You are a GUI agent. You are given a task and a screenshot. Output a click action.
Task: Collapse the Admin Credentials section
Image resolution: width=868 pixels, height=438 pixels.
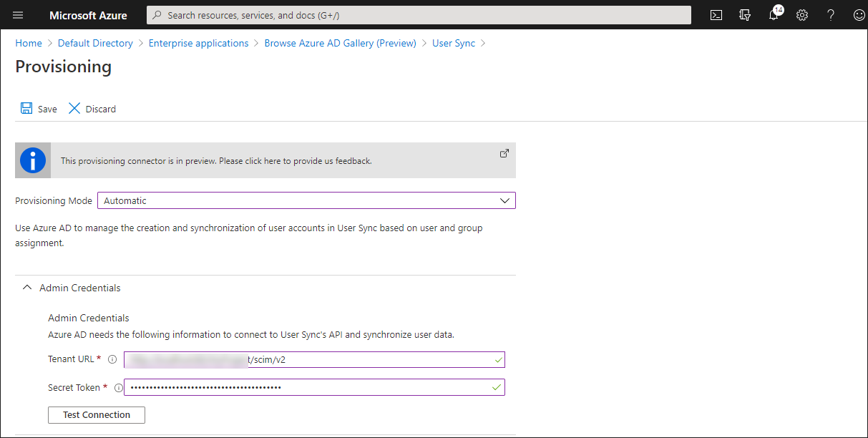27,288
